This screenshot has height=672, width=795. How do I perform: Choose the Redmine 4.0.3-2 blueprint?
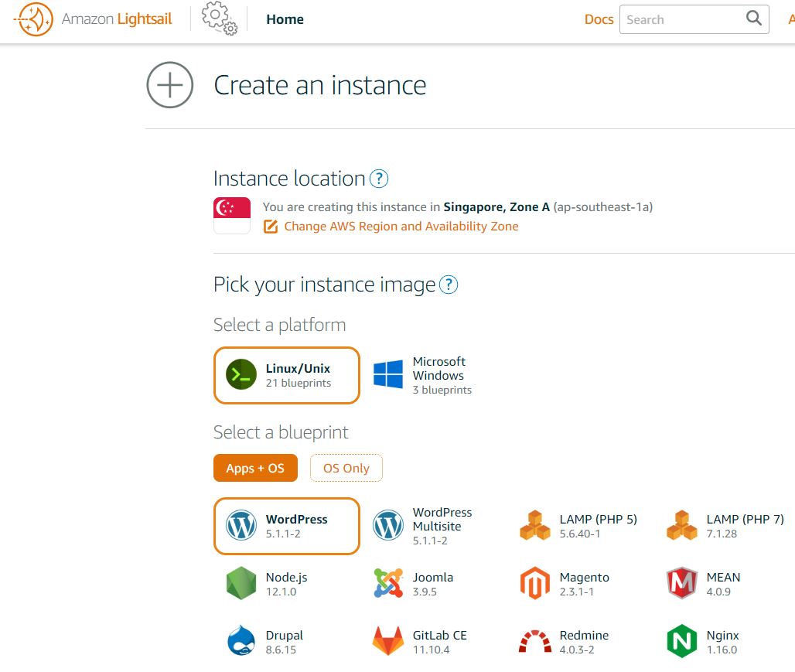coord(581,642)
